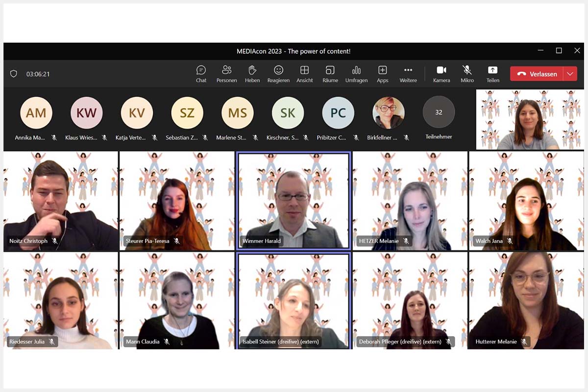Open Reagieren emoji reactions
Viewport: 588px width, 392px height.
click(x=278, y=73)
